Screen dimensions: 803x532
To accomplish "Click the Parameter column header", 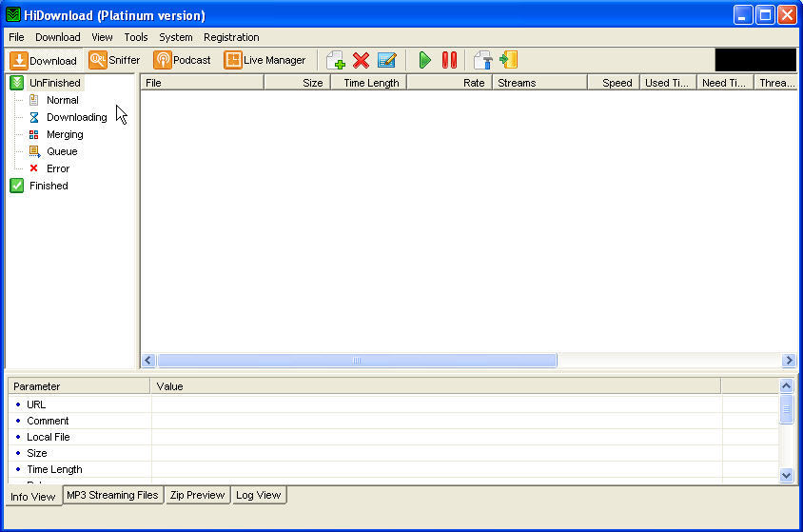I will 79,386.
